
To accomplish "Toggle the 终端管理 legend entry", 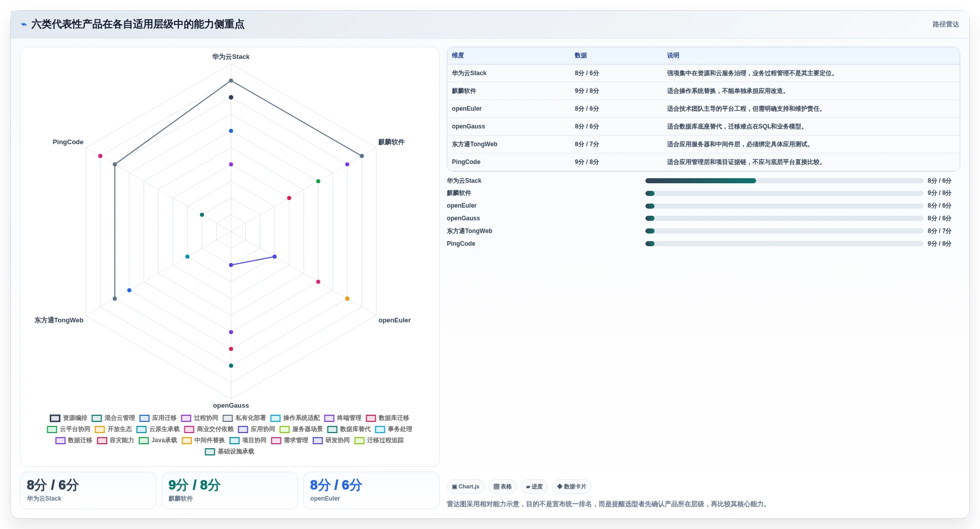I will click(343, 418).
